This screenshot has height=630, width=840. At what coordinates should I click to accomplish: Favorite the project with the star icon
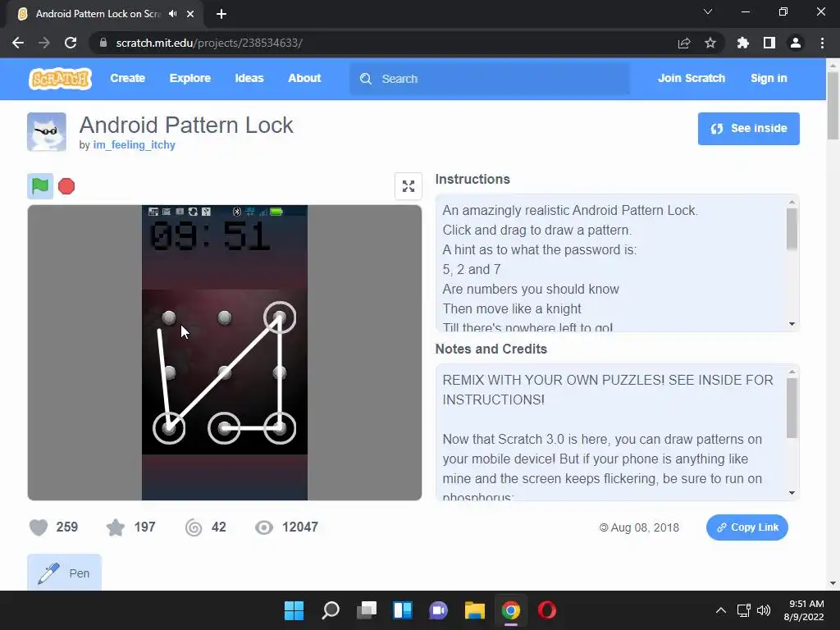(x=116, y=527)
